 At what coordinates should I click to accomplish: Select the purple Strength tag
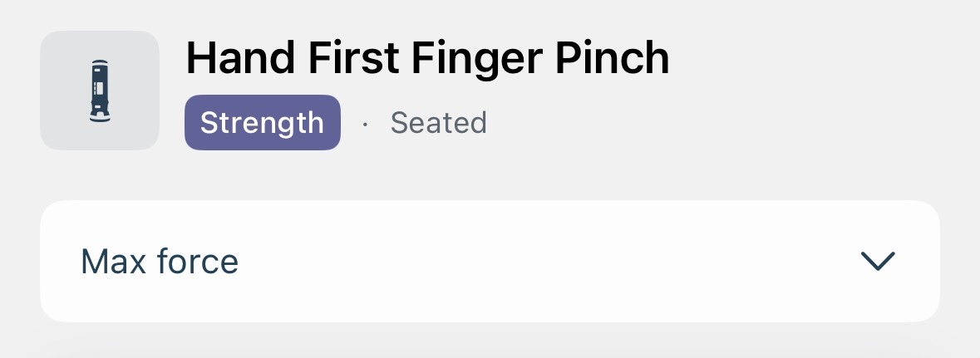263,122
